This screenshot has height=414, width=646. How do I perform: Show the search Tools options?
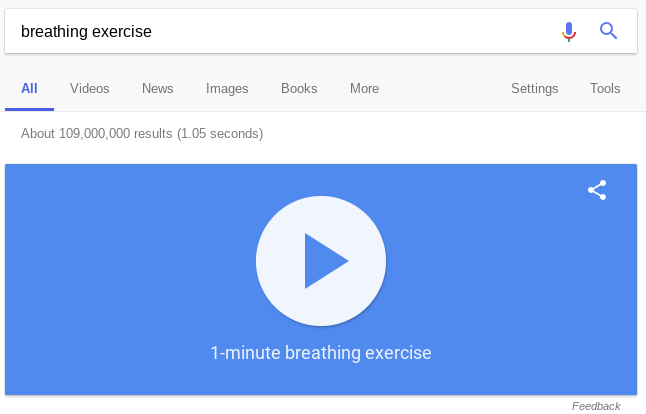(605, 89)
